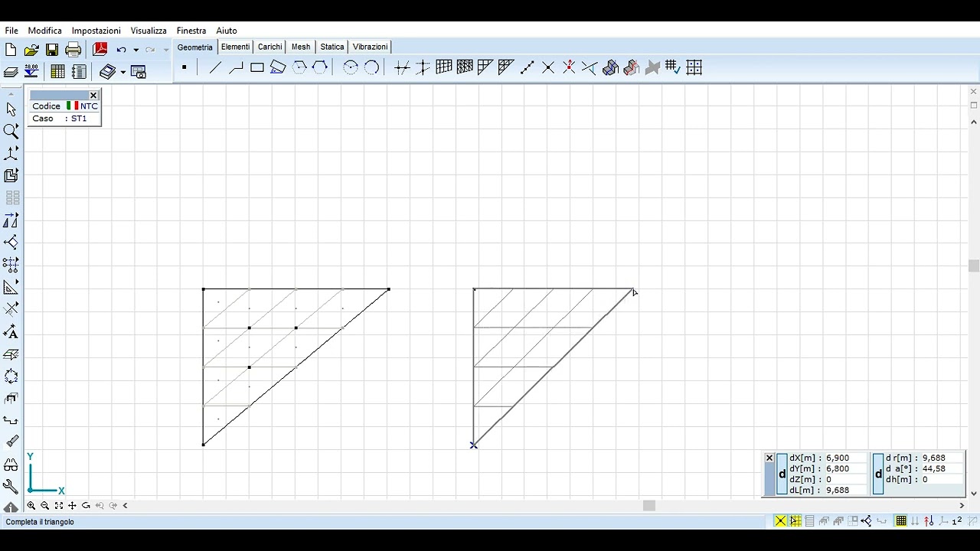This screenshot has height=551, width=980.
Task: Click the horizontal scrollbar thumb
Action: [649, 506]
